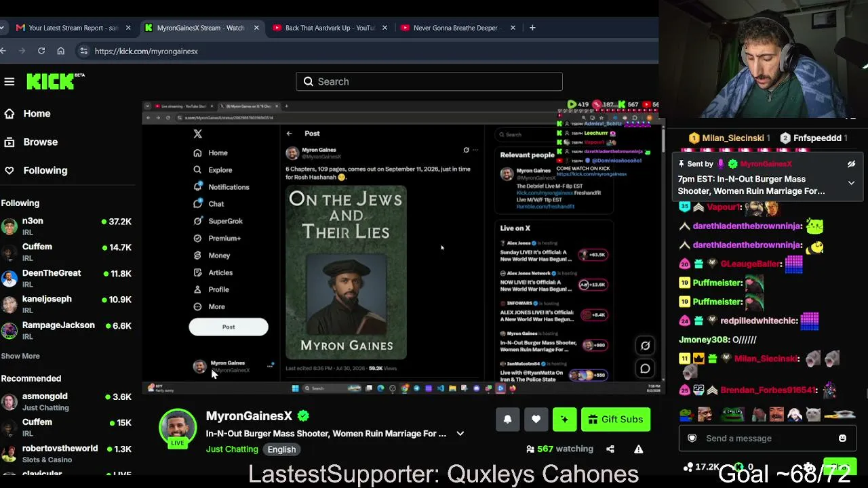
Task: Click Profile in the streamed X sidebar
Action: pos(211,289)
